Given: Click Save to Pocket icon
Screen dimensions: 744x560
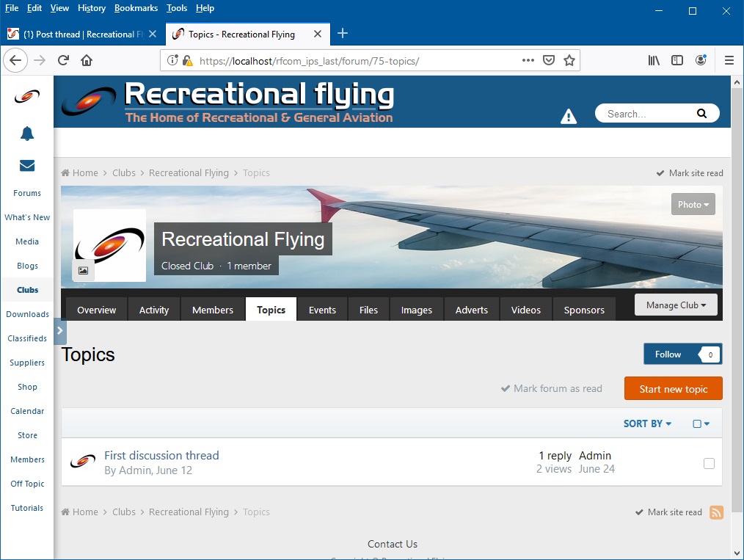Looking at the screenshot, I should pyautogui.click(x=549, y=60).
